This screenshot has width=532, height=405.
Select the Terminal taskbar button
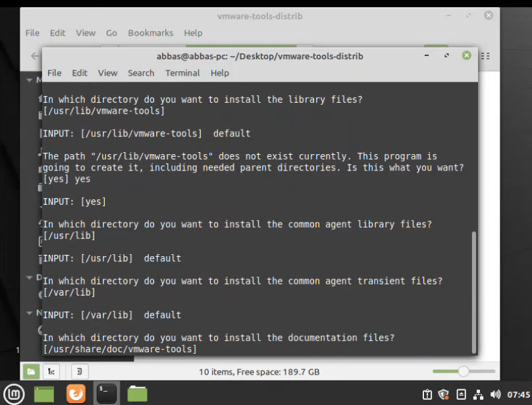pyautogui.click(x=107, y=394)
